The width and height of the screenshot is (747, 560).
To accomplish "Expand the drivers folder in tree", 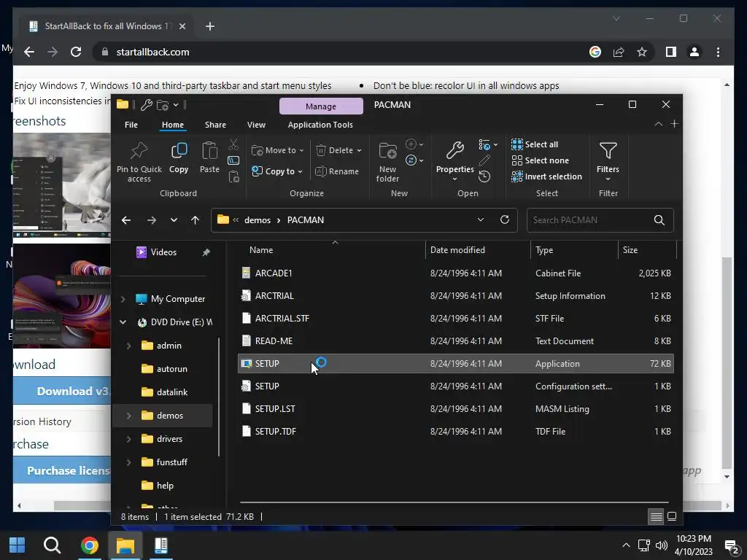I will click(x=128, y=439).
